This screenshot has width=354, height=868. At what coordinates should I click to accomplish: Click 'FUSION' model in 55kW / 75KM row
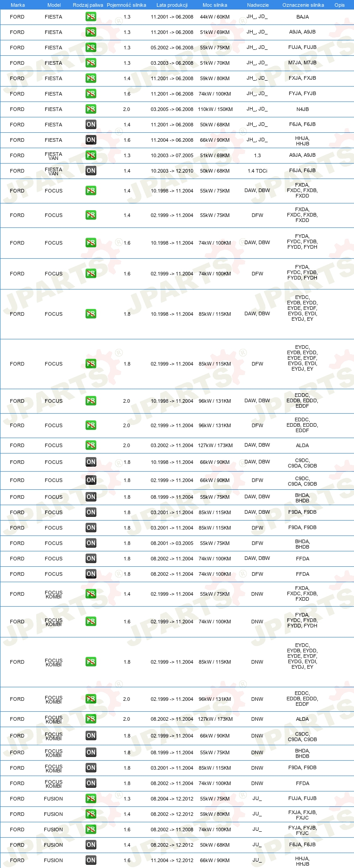[53, 799]
